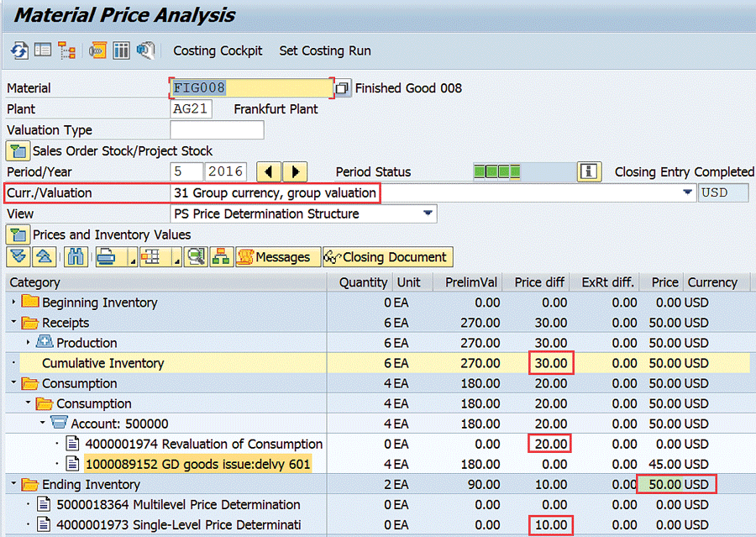The width and height of the screenshot is (756, 537).
Task: Click the search help icon beside Material field
Action: 342,88
